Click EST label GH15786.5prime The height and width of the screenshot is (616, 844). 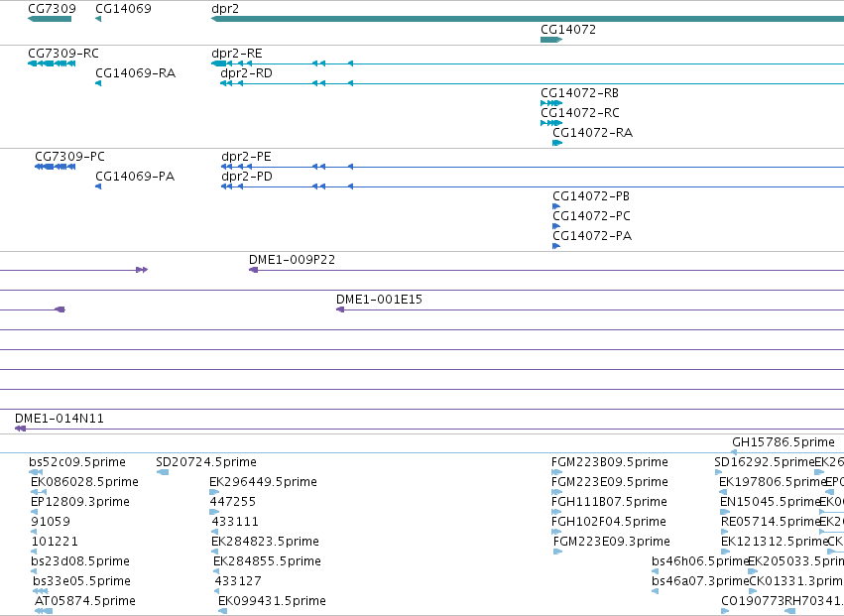coord(784,442)
